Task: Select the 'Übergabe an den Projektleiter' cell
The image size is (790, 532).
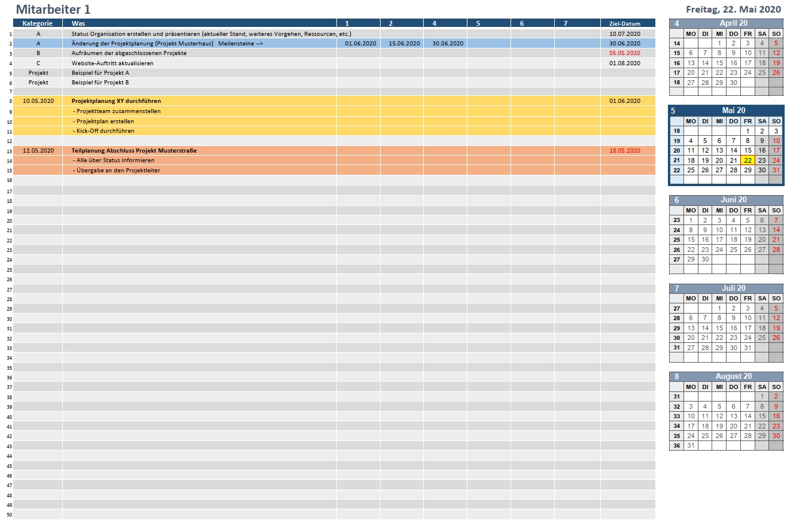Action: click(116, 171)
